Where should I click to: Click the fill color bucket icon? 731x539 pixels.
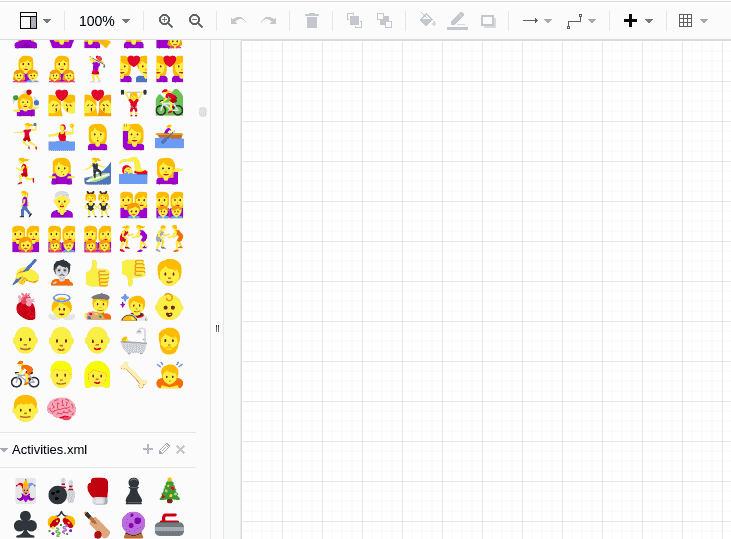[x=428, y=21]
